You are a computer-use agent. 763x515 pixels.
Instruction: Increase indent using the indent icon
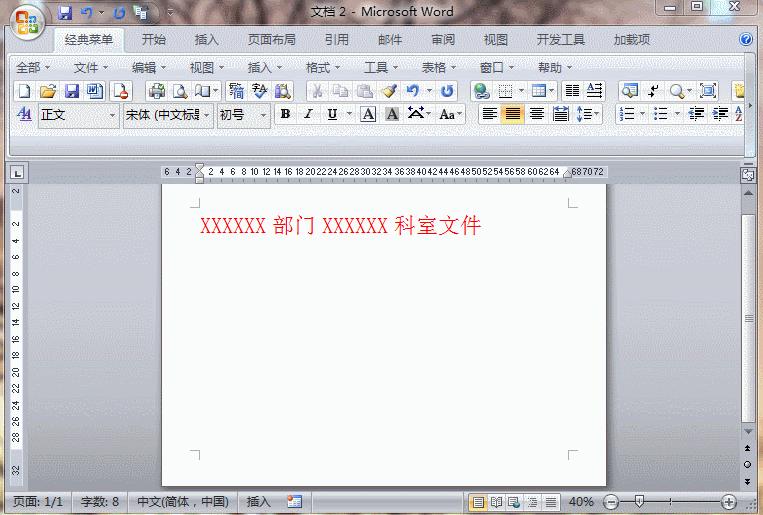pos(720,115)
